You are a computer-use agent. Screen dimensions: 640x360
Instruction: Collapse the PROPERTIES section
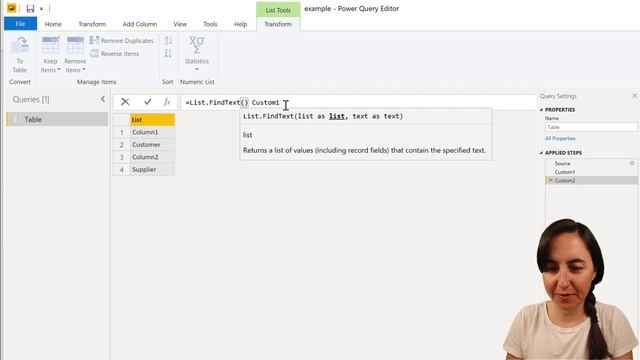click(542, 110)
